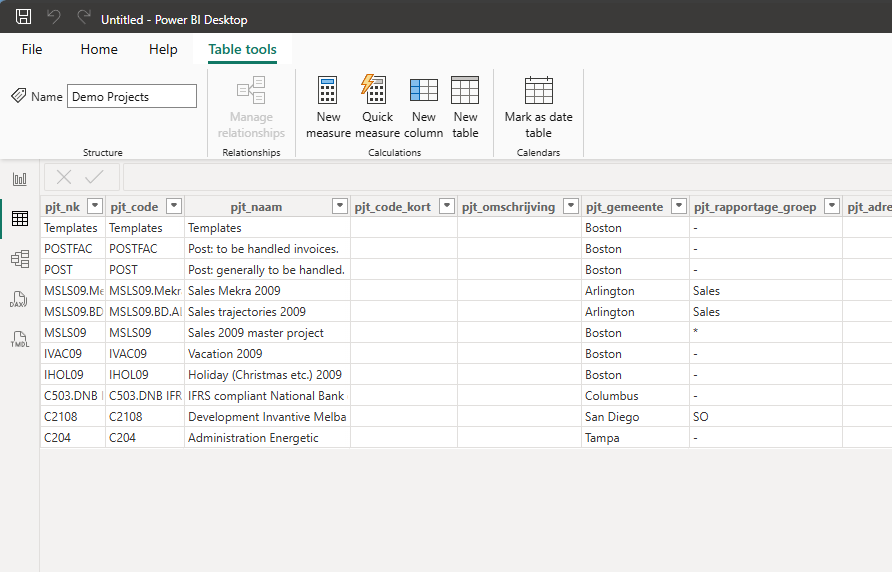
Task: Expand pjt_gemeente column filter dropdown
Action: [677, 206]
